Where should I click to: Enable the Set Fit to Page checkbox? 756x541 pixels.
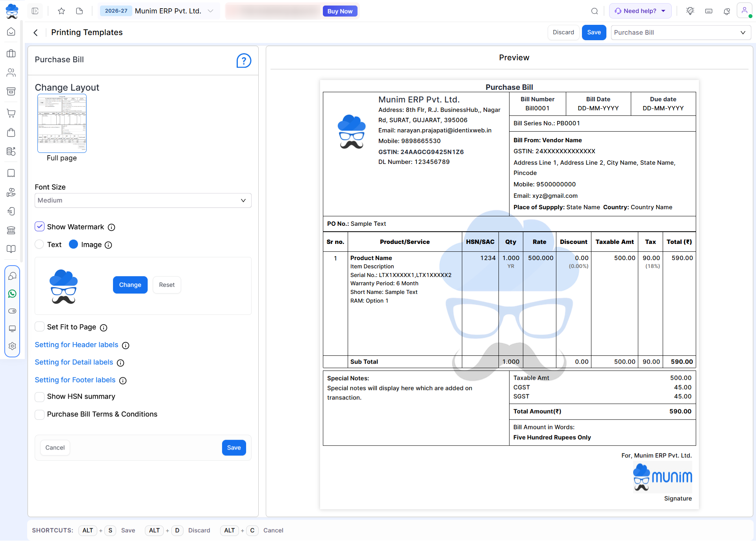click(x=39, y=327)
